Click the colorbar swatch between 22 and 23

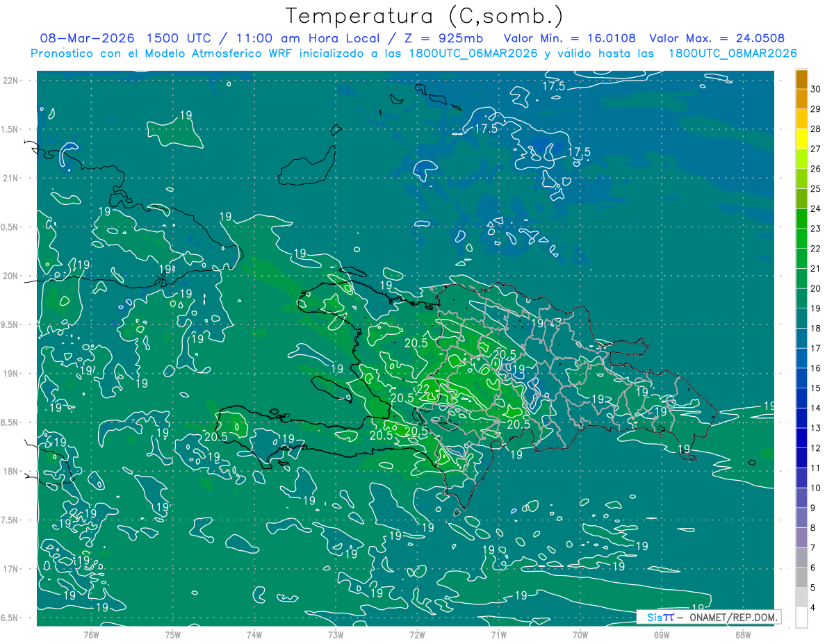[x=801, y=238]
